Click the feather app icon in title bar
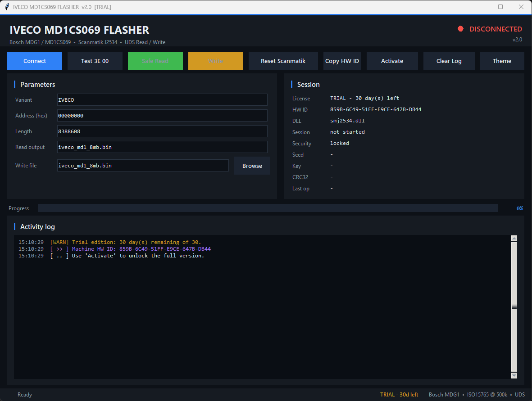The image size is (532, 401). point(7,7)
